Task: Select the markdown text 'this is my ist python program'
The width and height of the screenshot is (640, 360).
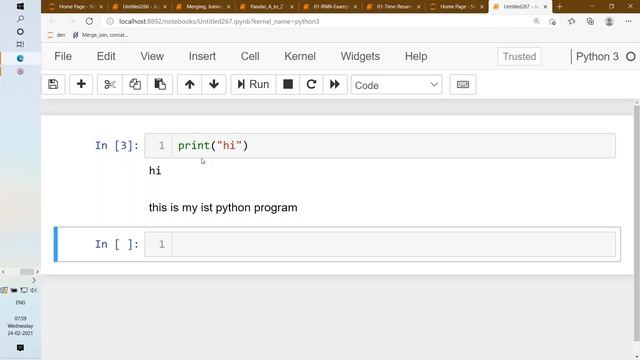Action: point(223,207)
